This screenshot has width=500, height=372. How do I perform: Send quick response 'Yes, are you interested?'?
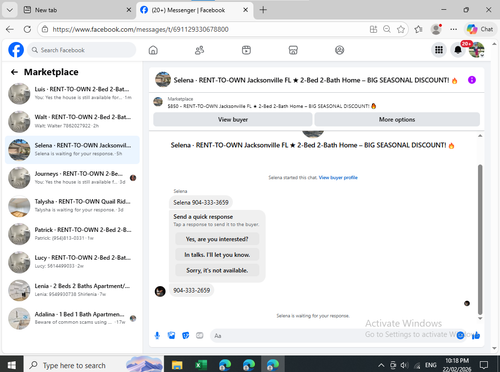point(217,239)
